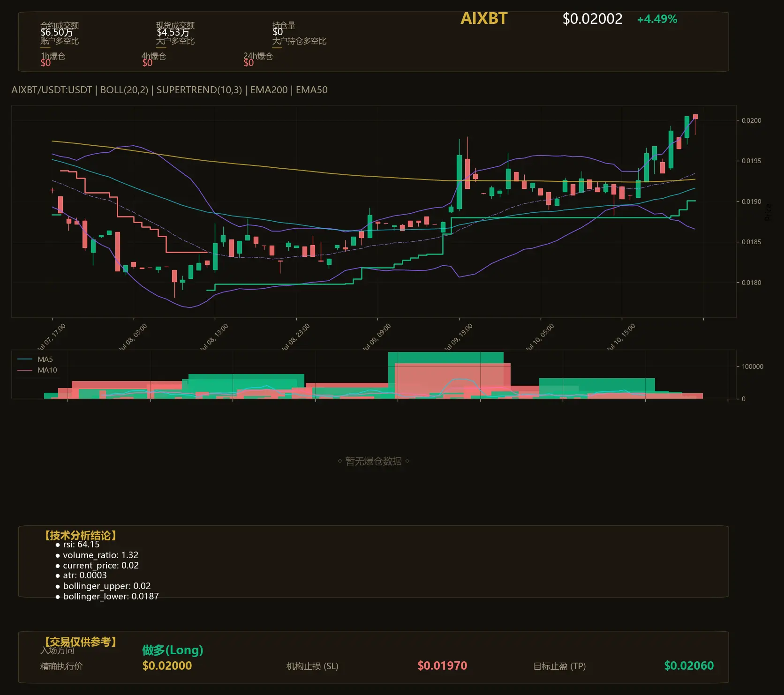Select the $0.02000 entry price

(x=167, y=665)
